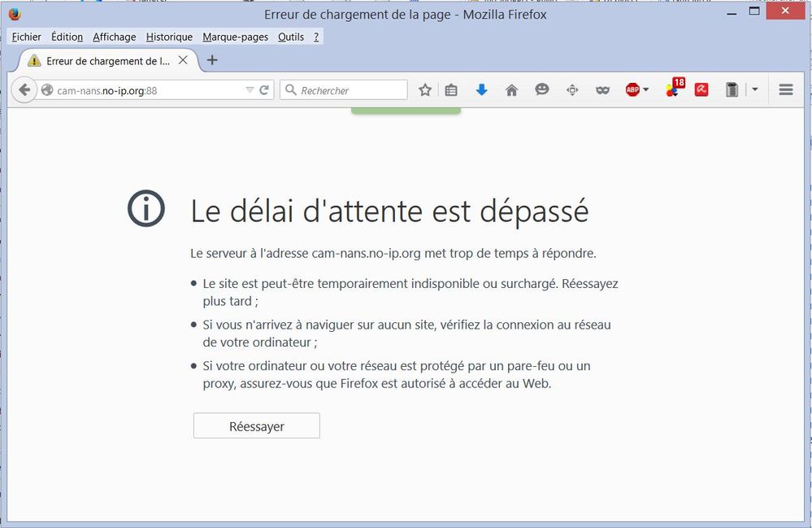Open the smiley chat icon
The height and width of the screenshot is (528, 812).
tap(541, 89)
